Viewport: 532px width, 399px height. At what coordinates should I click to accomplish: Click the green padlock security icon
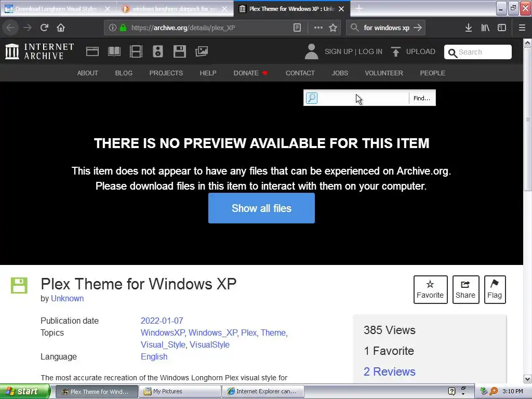point(123,28)
